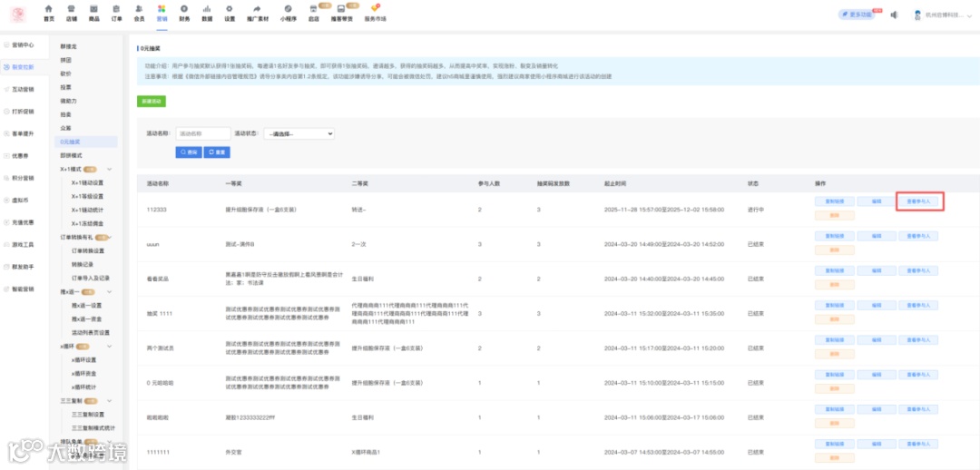Open 群发助手 in the left sidebar
The height and width of the screenshot is (470, 980).
click(23, 267)
